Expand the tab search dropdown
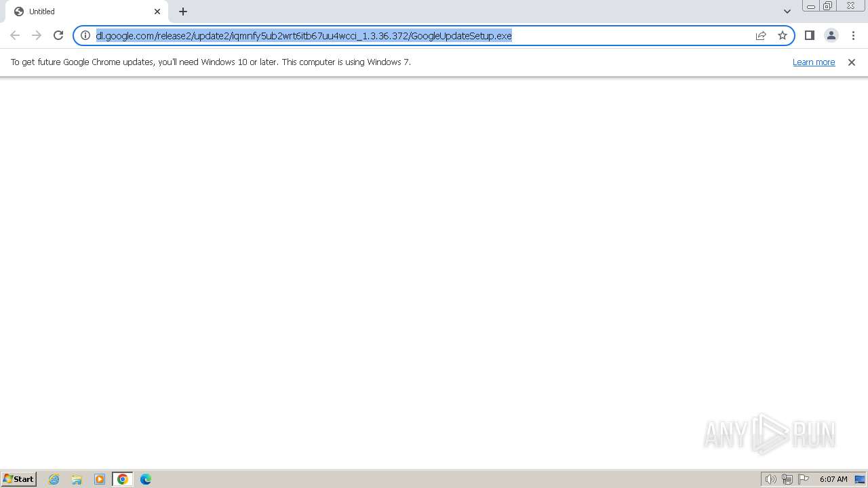Screen dimensions: 868x488 [787, 12]
